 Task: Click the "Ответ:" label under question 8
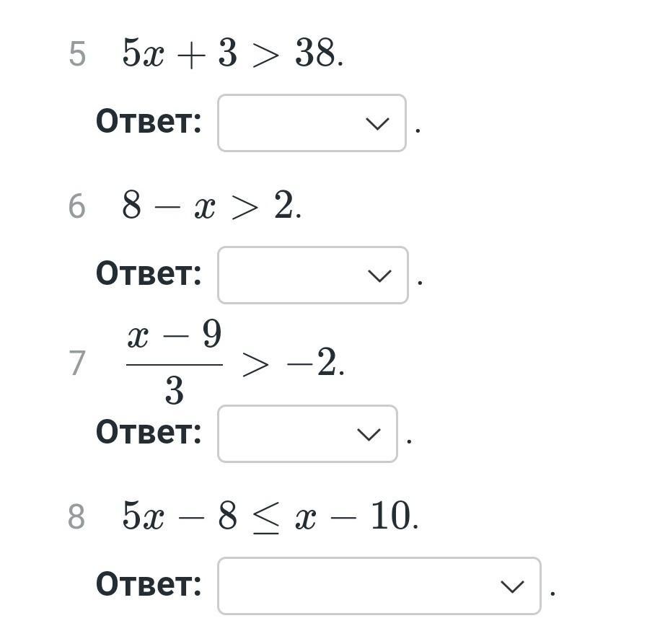tap(149, 585)
